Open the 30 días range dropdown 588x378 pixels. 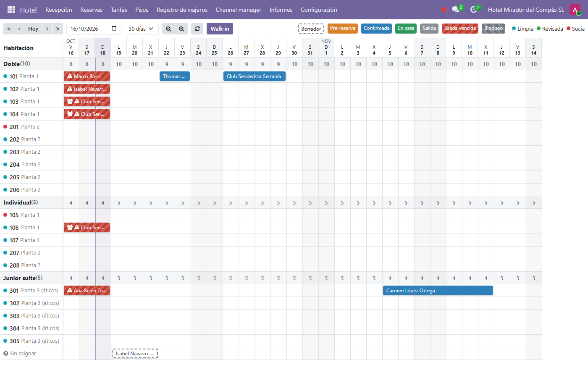pyautogui.click(x=142, y=29)
